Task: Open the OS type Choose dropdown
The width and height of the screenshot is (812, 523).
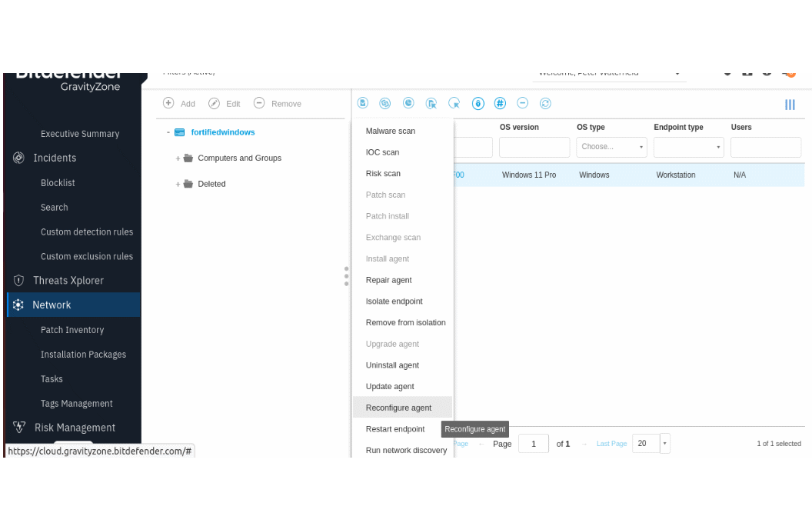Action: tap(611, 147)
